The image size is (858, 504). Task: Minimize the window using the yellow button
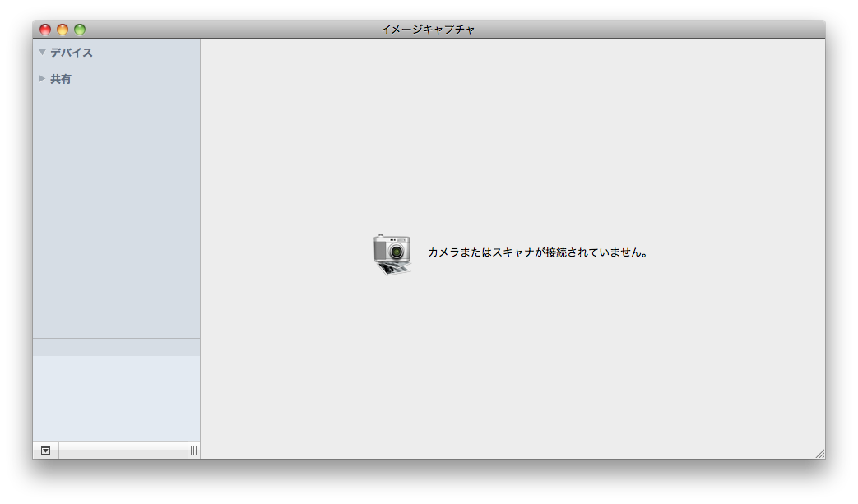(x=63, y=30)
